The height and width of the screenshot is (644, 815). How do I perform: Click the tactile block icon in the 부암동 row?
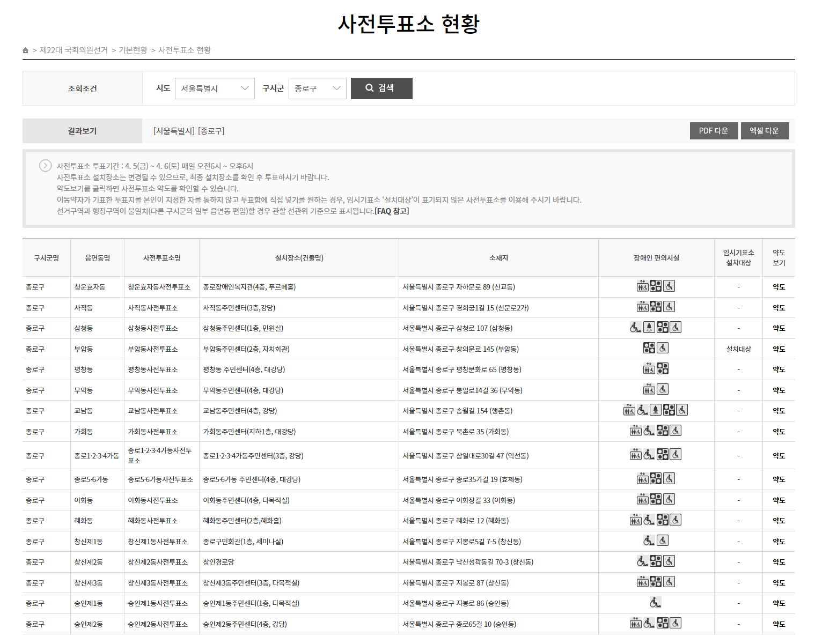tap(649, 348)
